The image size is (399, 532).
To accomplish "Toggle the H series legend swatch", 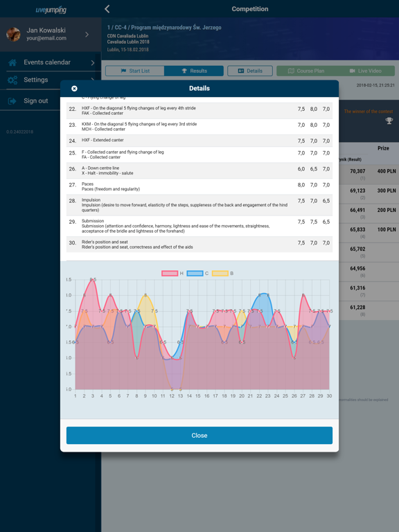I will (x=170, y=273).
